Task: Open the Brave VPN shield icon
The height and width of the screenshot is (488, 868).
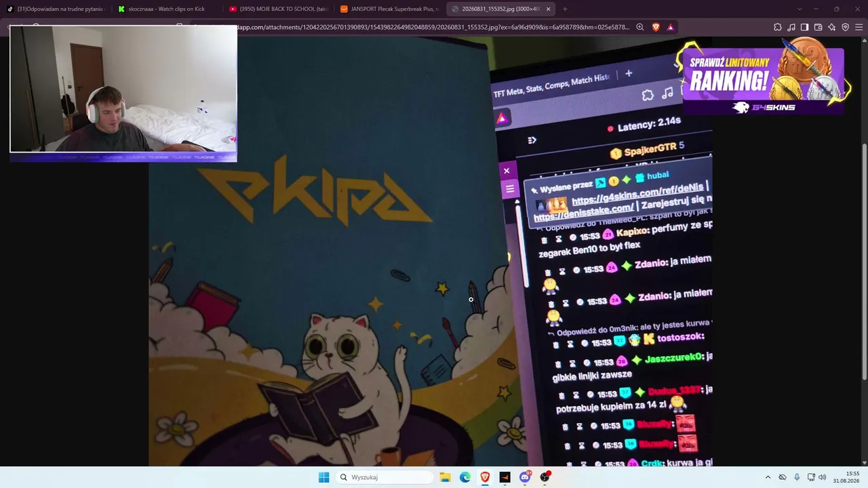Action: 845,27
